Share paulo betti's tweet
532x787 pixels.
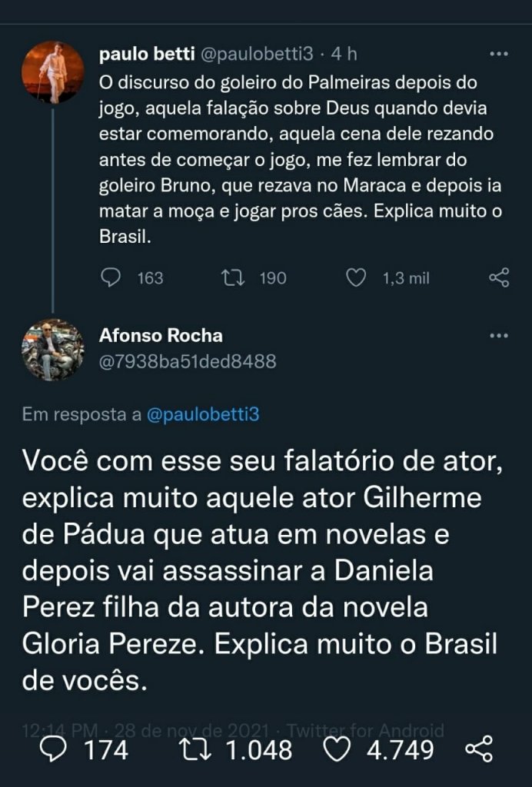[x=499, y=278]
